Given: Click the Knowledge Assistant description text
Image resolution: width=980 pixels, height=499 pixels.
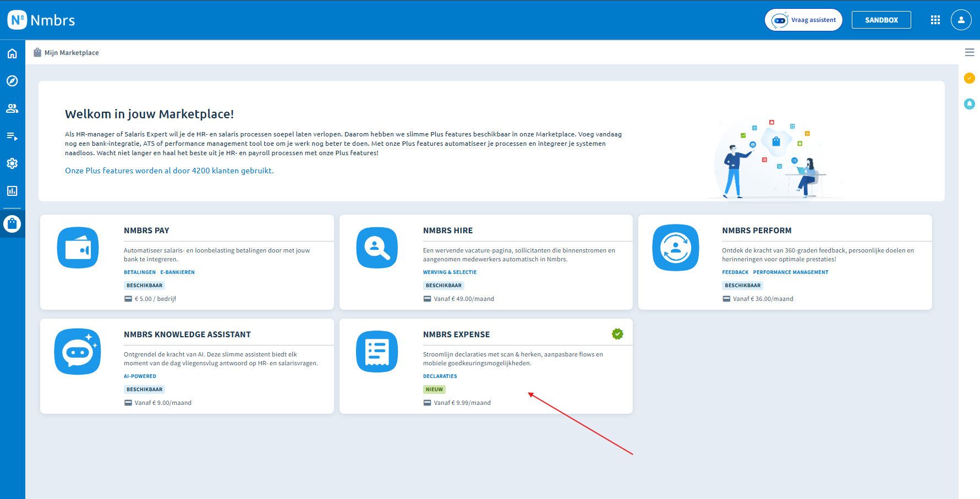Looking at the screenshot, I should pos(221,359).
